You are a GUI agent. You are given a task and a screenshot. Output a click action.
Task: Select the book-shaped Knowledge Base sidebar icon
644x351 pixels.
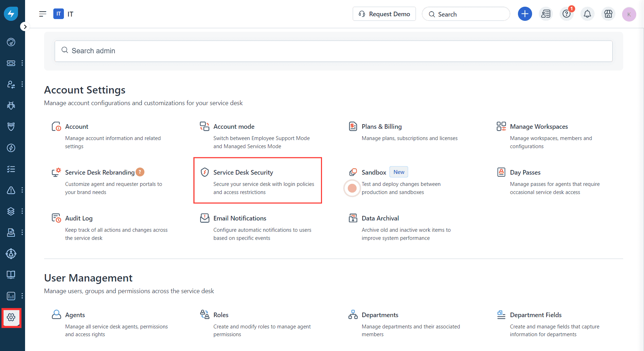pos(11,274)
